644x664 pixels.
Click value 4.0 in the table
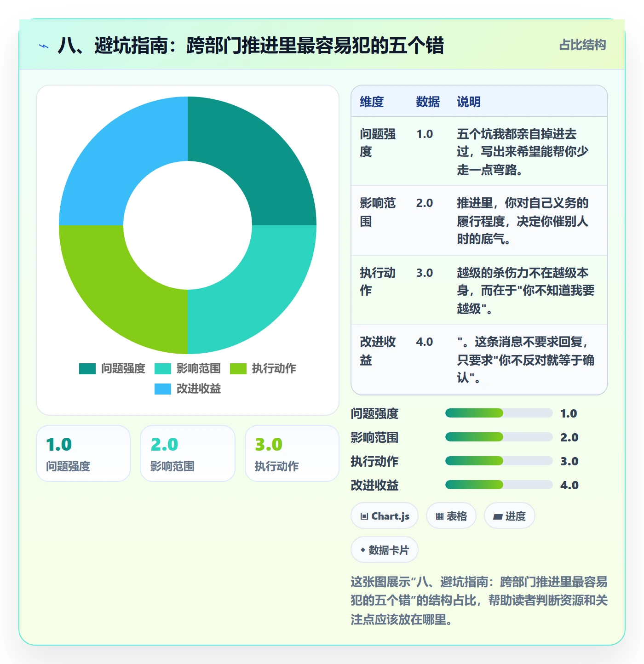coord(425,342)
